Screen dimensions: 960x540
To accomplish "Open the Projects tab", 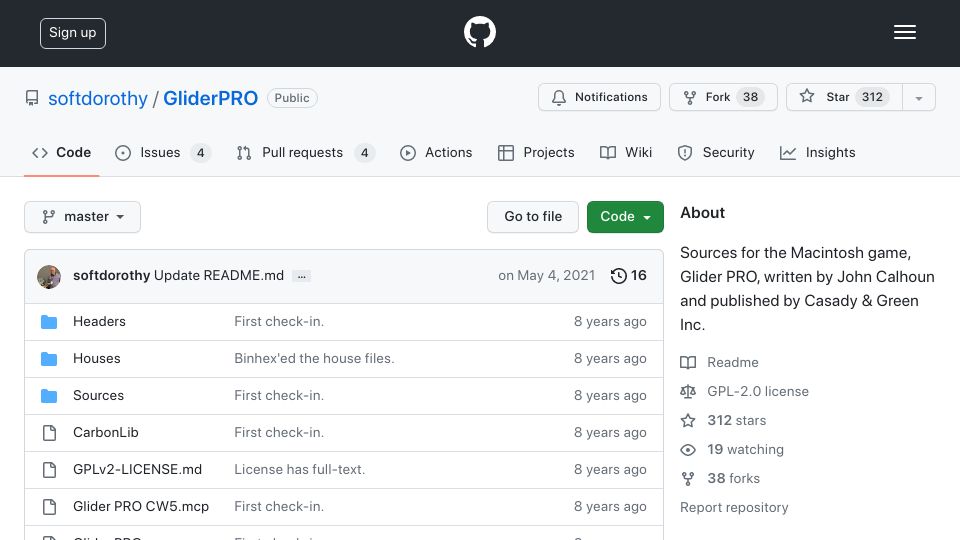I will pos(536,152).
